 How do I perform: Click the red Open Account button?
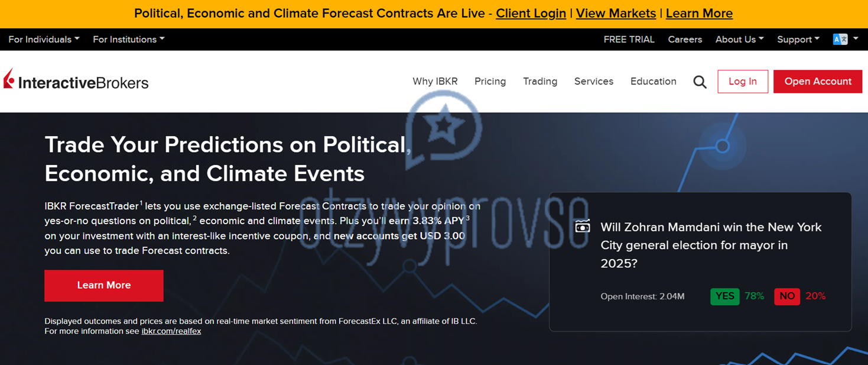point(818,82)
